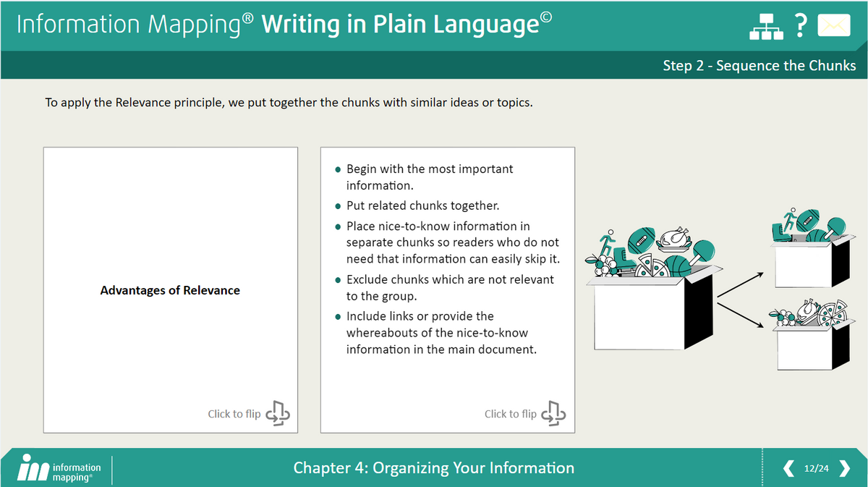Go back a slide using the left chevron

click(x=788, y=468)
